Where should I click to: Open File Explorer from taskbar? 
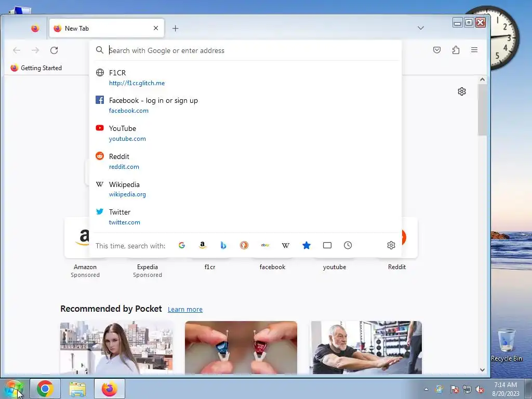click(77, 389)
